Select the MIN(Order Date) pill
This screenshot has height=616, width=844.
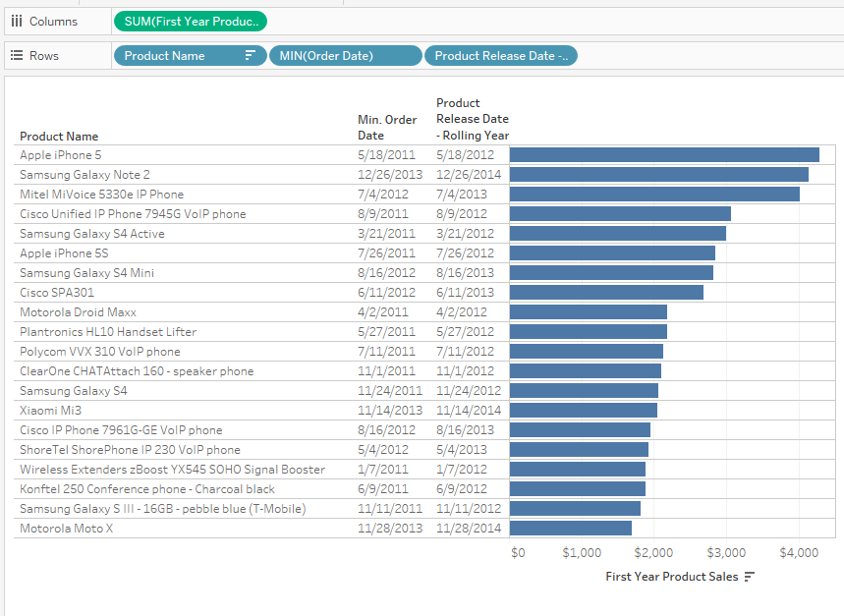[x=345, y=56]
